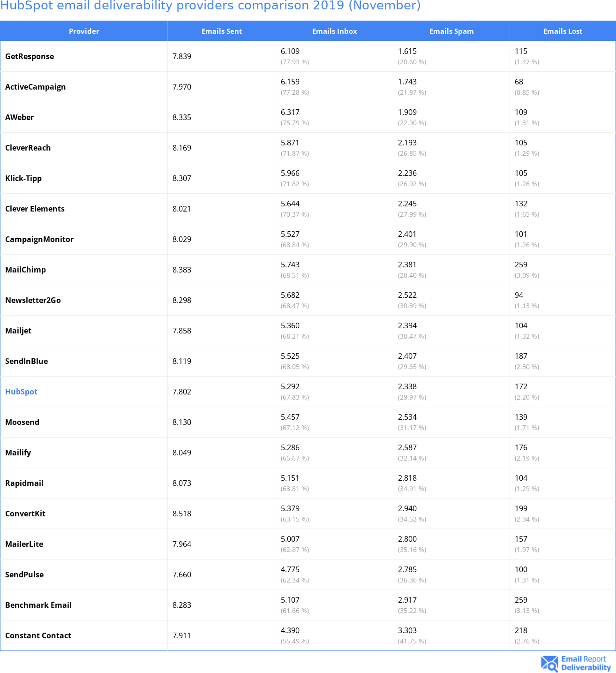
Task: Click the Newsletter2Go provider name
Action: [33, 300]
